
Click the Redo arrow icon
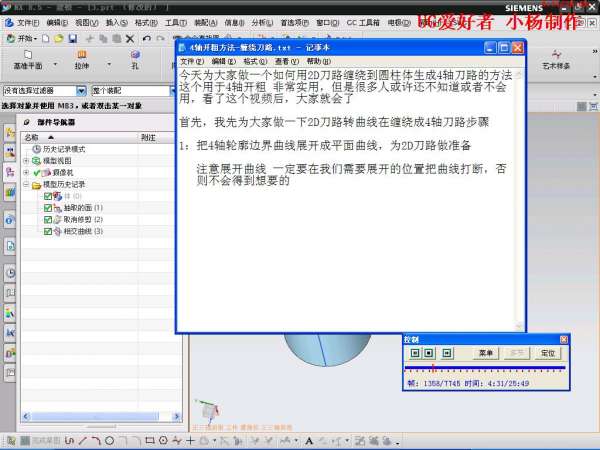click(x=161, y=39)
